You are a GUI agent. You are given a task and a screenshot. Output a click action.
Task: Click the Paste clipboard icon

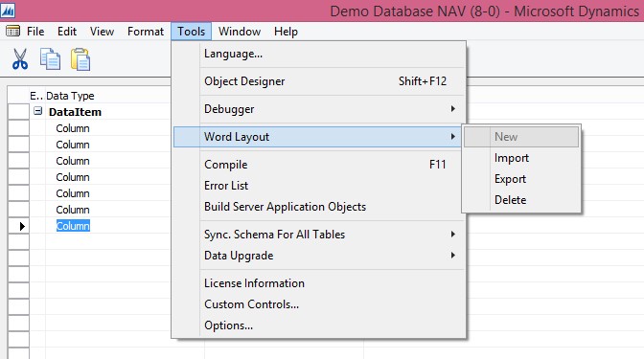click(x=80, y=59)
